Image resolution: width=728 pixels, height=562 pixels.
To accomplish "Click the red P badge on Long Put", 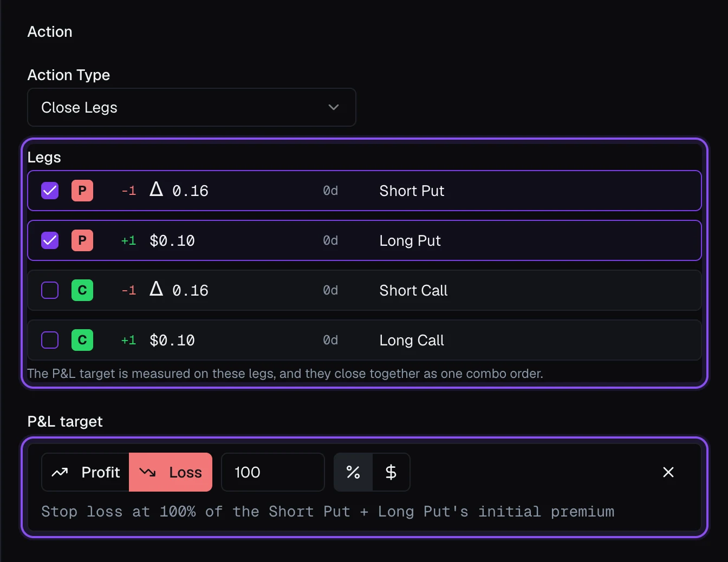I will point(82,240).
